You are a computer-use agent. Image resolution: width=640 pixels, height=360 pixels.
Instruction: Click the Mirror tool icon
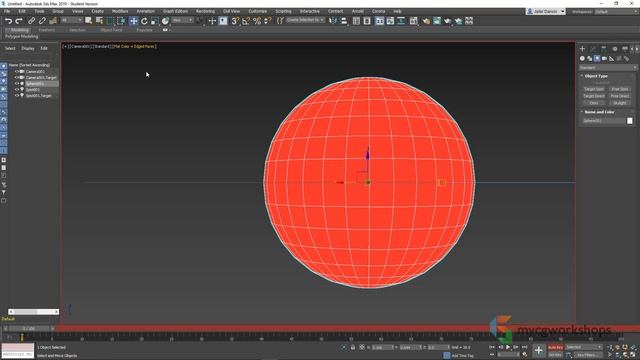[x=333, y=21]
